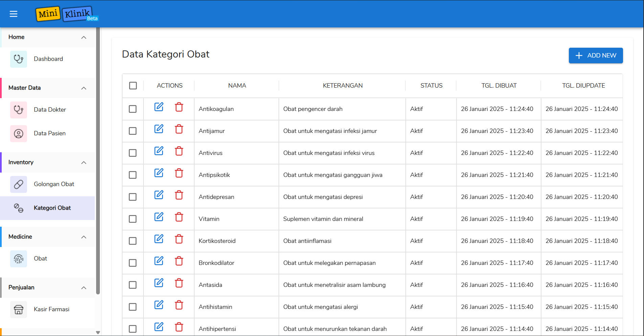This screenshot has width=644, height=336.
Task: Open Kasir Farmasi page
Action: pos(48,309)
